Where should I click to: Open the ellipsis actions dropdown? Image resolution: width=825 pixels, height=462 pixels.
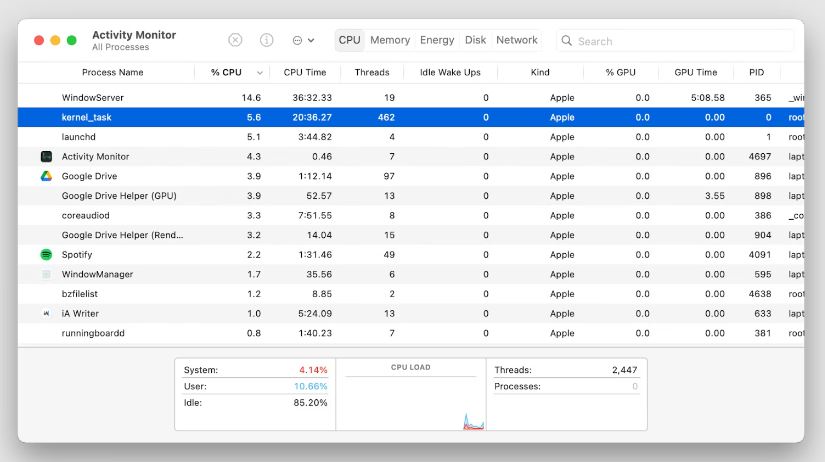coord(303,40)
